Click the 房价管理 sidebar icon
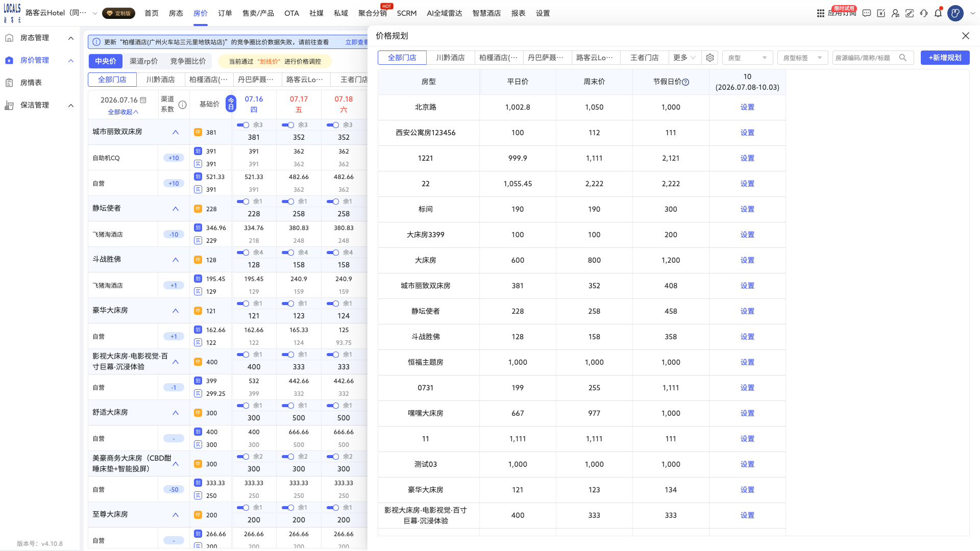This screenshot has width=980, height=551. (x=9, y=60)
